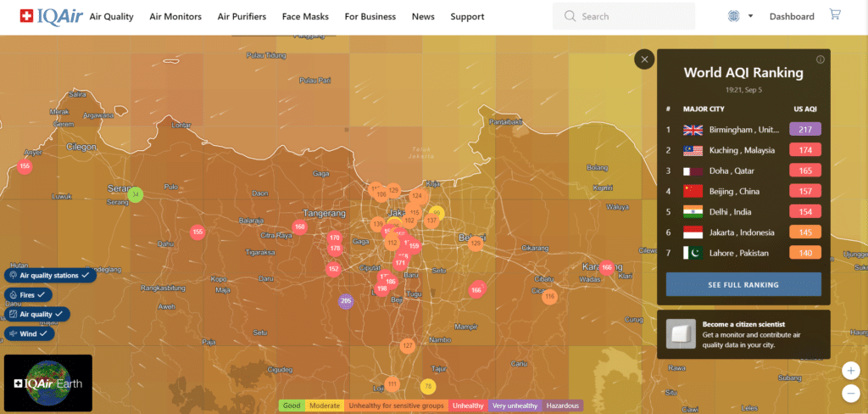
Task: Toggle the Wind layer
Action: click(x=30, y=333)
